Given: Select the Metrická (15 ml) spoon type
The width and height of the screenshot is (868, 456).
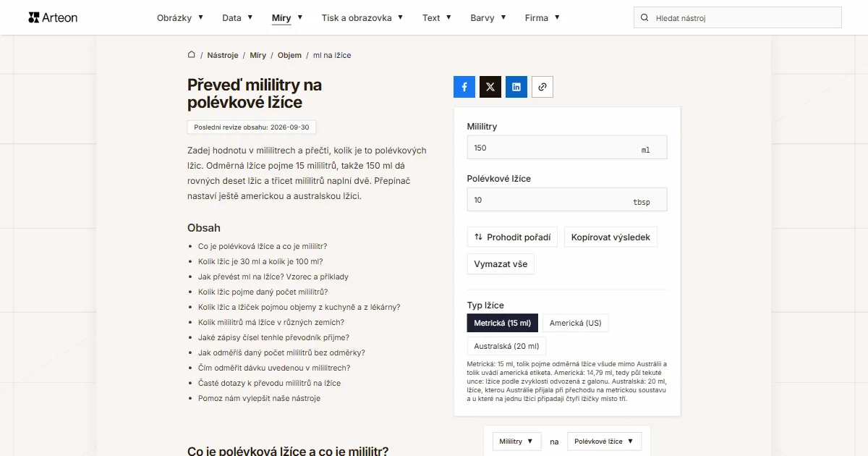Looking at the screenshot, I should [x=503, y=323].
